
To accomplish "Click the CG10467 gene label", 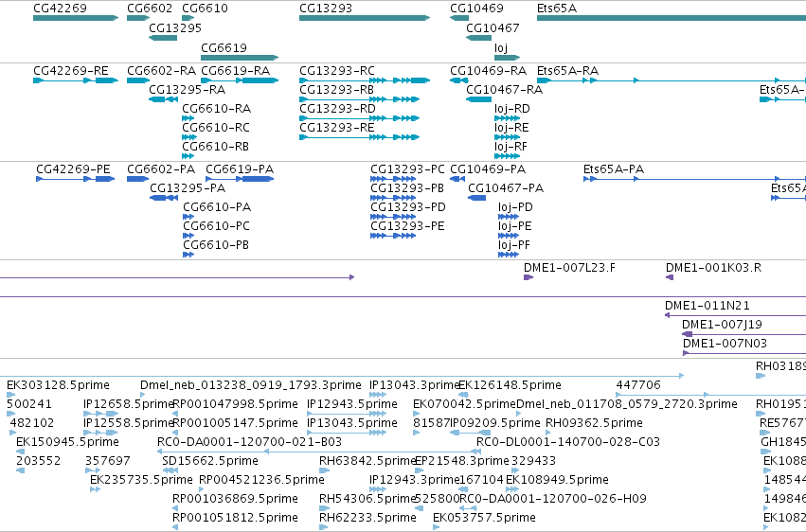I will coord(493,27).
